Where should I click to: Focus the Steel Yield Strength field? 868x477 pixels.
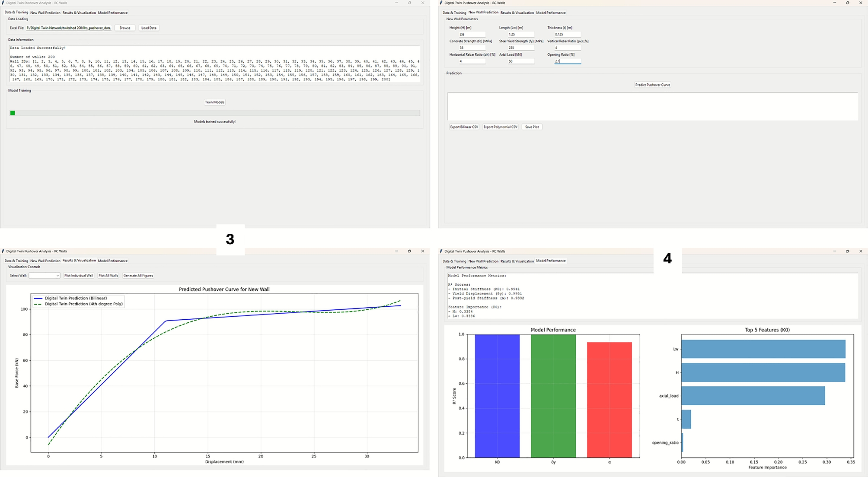pos(520,48)
